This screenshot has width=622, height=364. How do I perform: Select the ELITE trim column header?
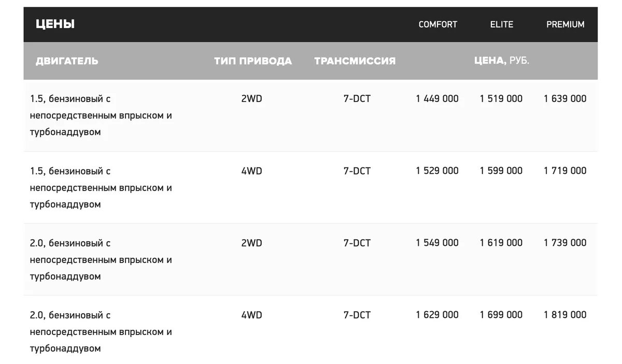pyautogui.click(x=502, y=24)
